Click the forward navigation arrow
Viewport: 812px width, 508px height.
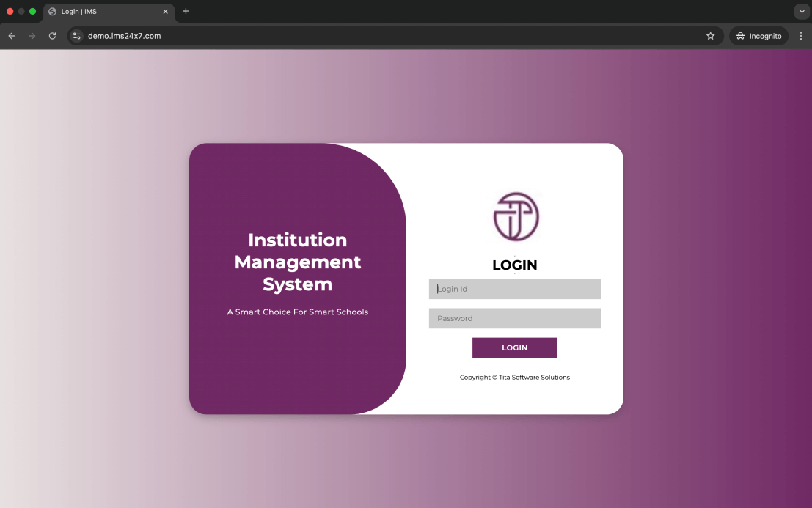pos(32,36)
